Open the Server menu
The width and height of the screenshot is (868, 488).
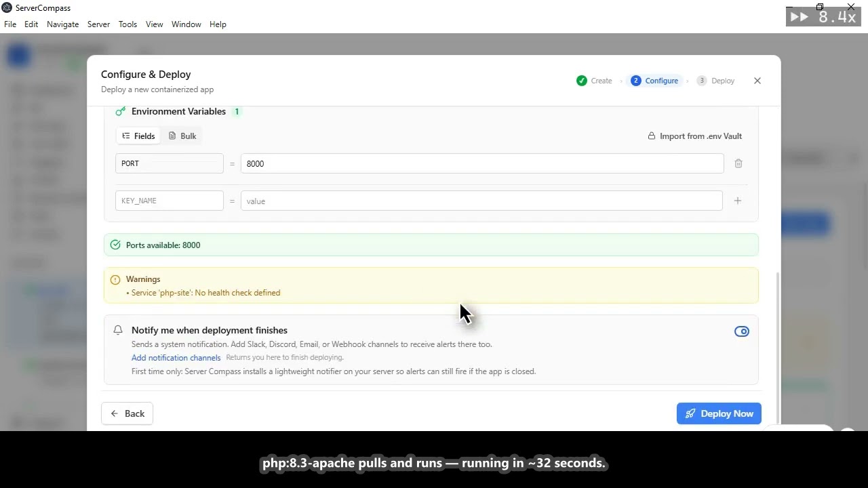98,24
